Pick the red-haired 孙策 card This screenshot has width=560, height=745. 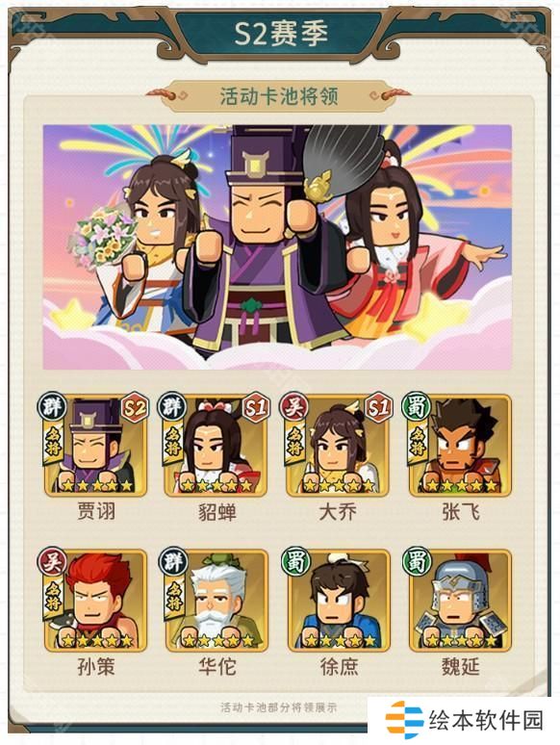95,600
